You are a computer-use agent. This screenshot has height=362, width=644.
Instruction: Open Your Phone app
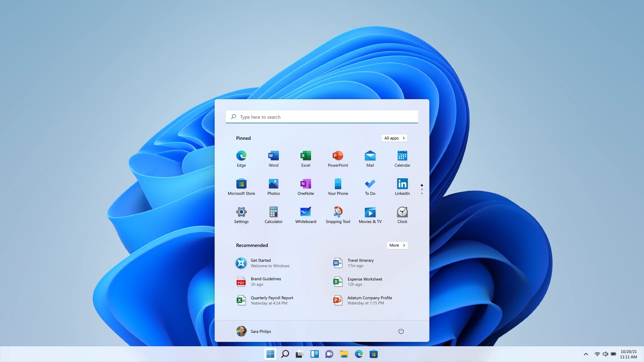pyautogui.click(x=337, y=186)
